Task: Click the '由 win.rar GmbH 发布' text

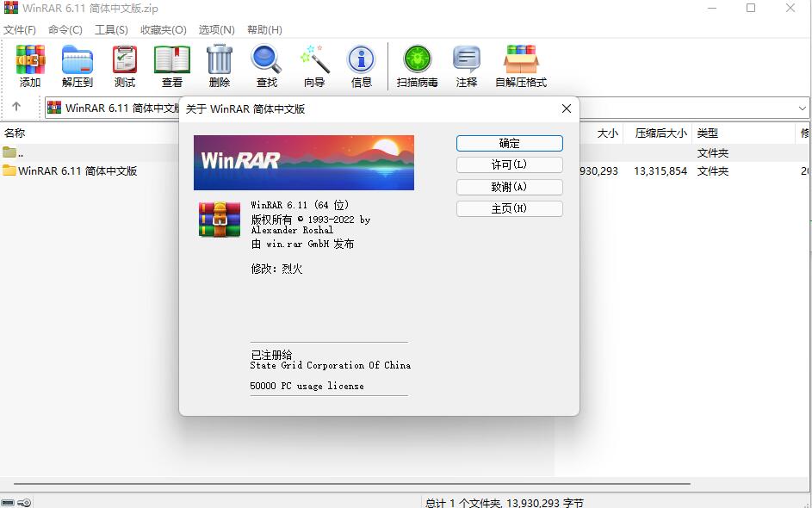Action: pyautogui.click(x=302, y=244)
